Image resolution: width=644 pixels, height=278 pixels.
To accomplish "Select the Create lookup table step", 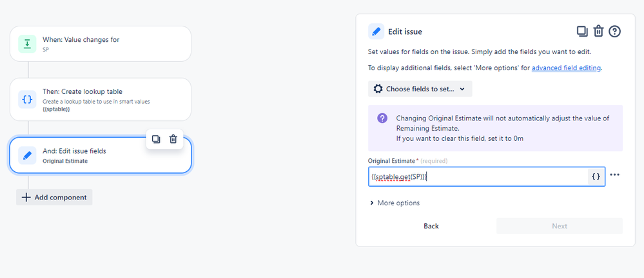I will (x=101, y=99).
